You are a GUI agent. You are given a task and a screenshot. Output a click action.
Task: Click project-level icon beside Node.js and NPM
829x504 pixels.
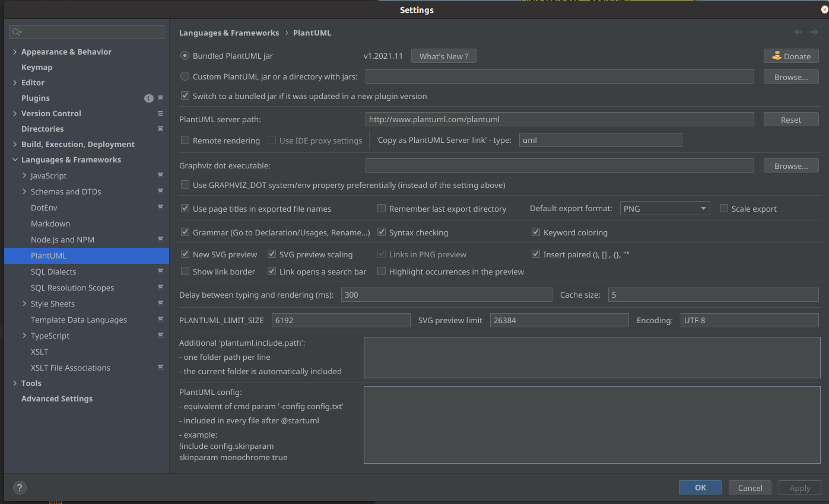(x=160, y=240)
